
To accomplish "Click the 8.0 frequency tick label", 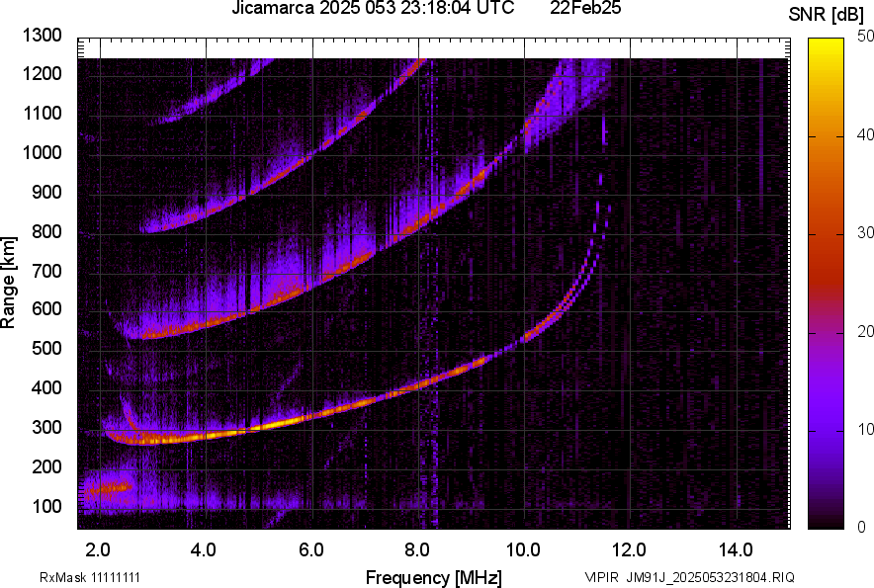I will coord(417,550).
